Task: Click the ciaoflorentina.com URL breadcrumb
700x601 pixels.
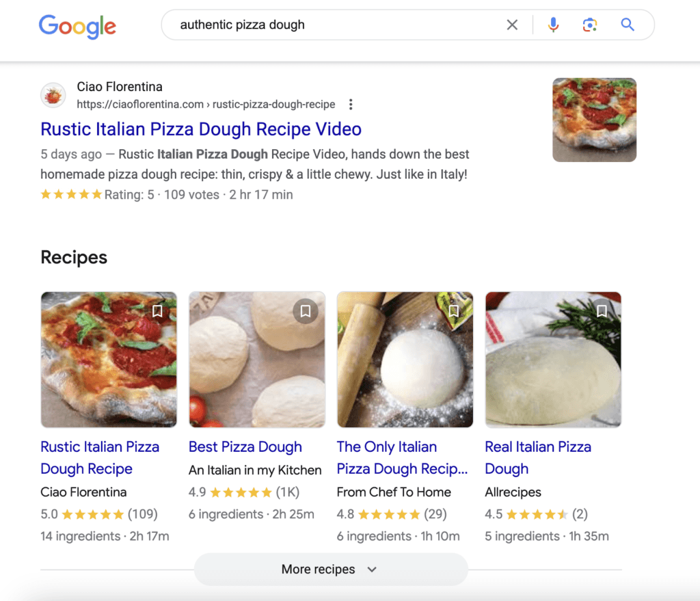Action: (x=206, y=104)
